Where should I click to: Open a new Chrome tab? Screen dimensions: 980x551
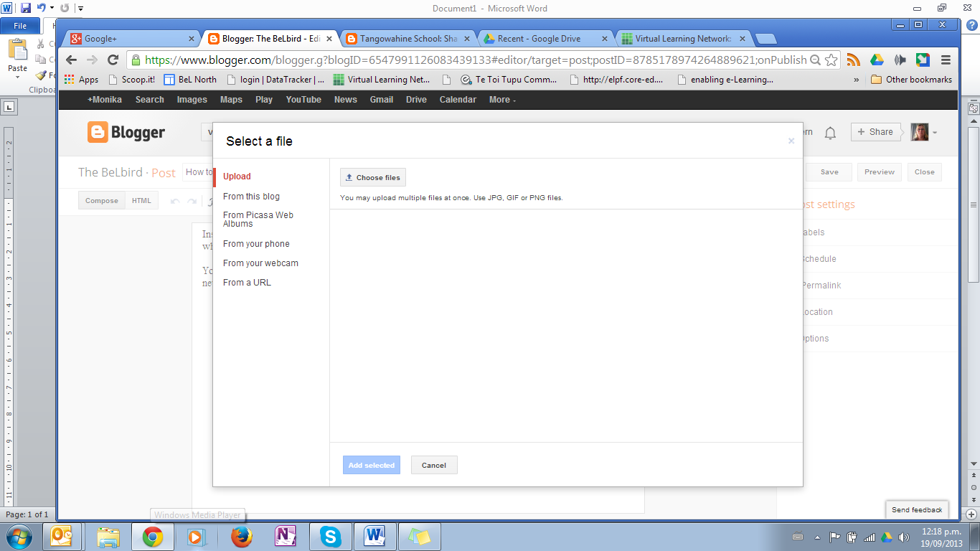click(766, 39)
